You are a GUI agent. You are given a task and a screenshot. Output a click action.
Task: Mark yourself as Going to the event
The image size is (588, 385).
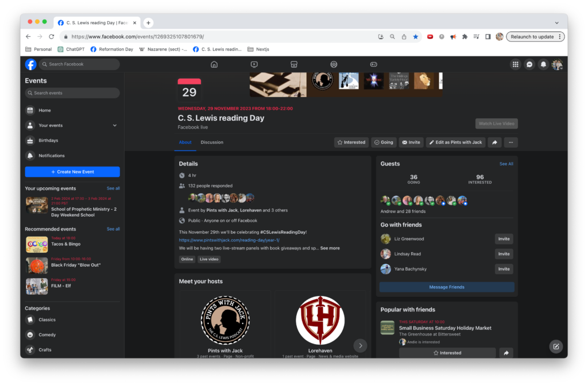pos(384,143)
